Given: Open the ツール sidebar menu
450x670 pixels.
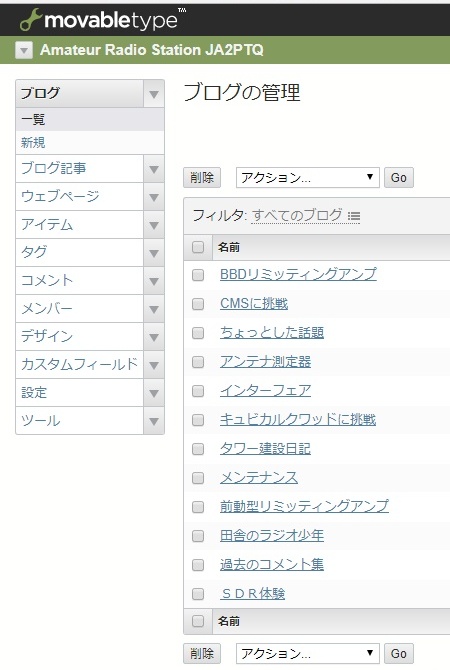Looking at the screenshot, I should click(x=79, y=421).
